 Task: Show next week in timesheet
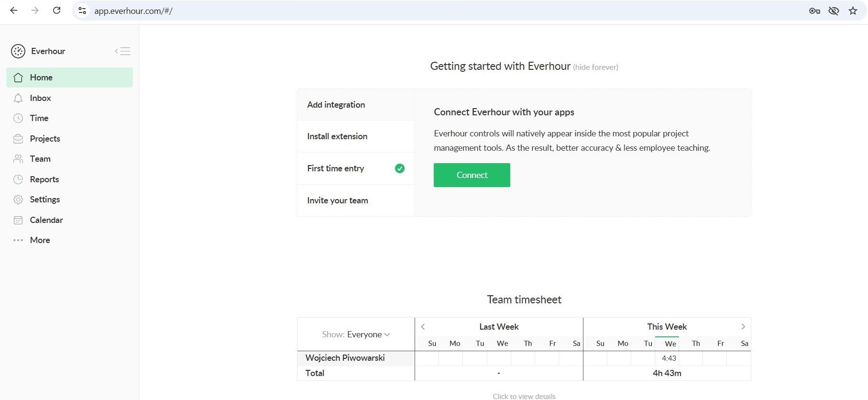click(x=743, y=327)
